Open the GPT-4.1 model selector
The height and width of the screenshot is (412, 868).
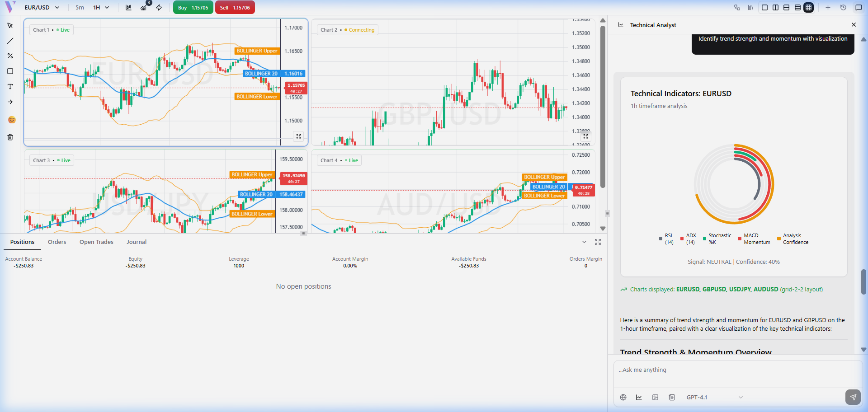click(714, 398)
